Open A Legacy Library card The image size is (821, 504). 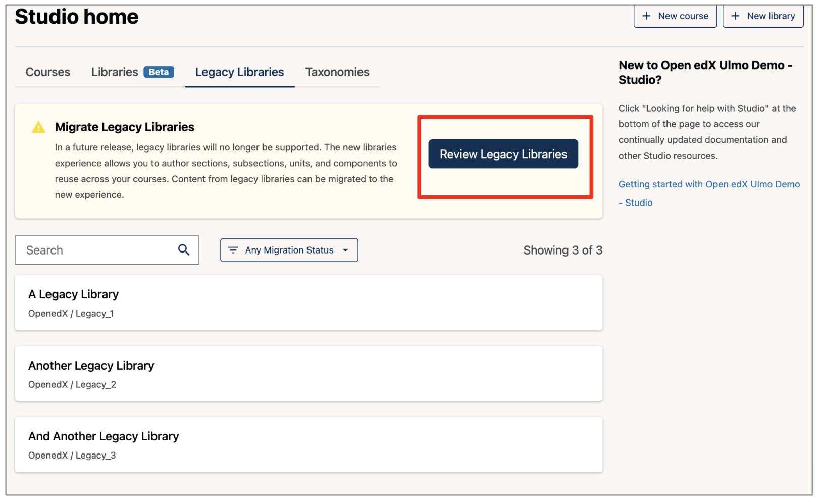pos(309,302)
